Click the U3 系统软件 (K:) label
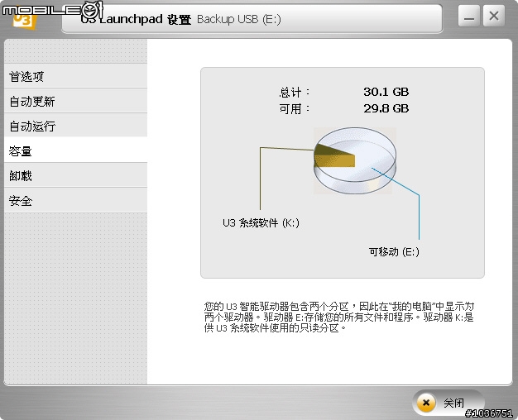518x420 pixels. pos(261,223)
